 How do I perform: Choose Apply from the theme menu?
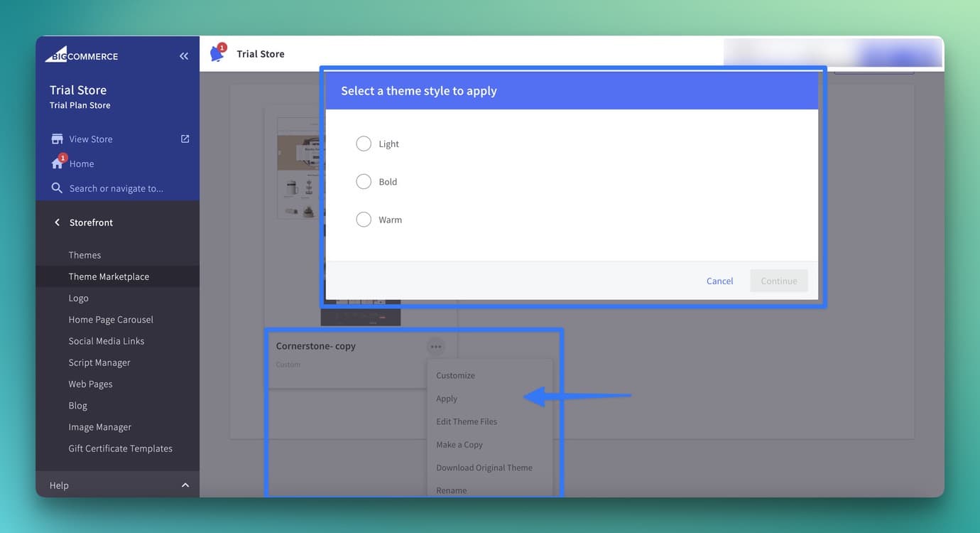click(447, 399)
